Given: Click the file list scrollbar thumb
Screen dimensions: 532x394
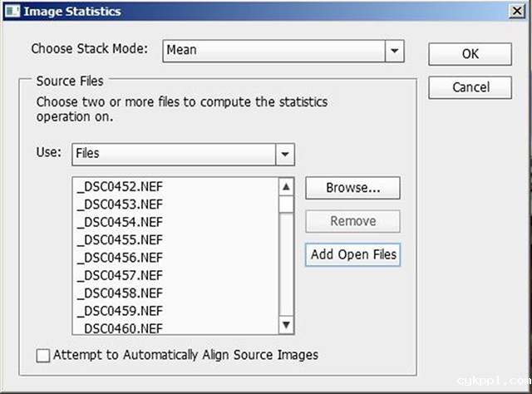Looking at the screenshot, I should (x=286, y=204).
